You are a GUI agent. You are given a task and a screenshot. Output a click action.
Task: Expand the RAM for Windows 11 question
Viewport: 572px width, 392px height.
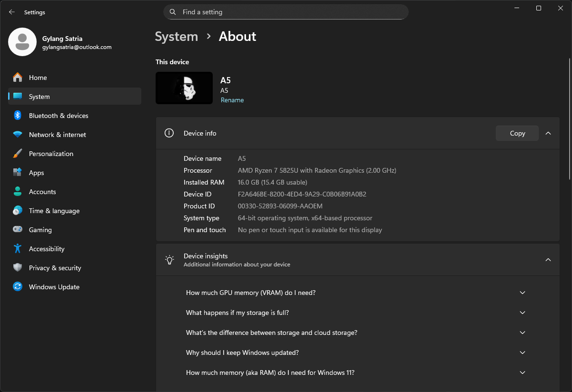click(x=523, y=372)
